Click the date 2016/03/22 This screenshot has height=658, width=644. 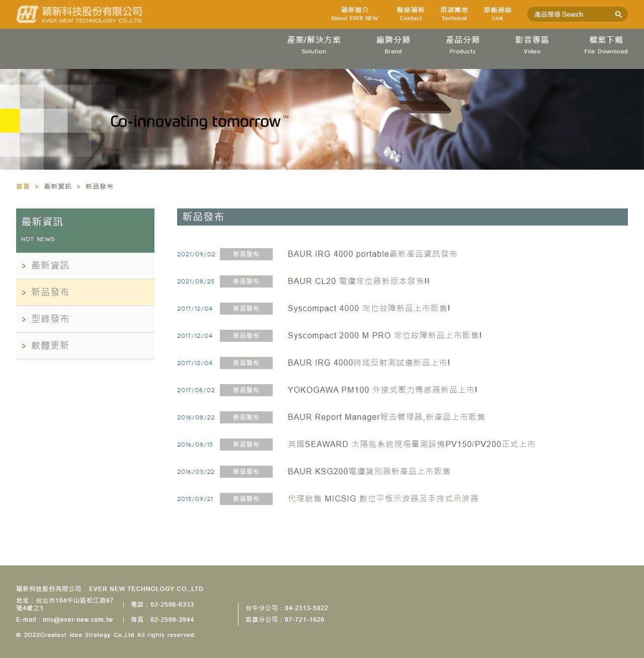click(196, 472)
